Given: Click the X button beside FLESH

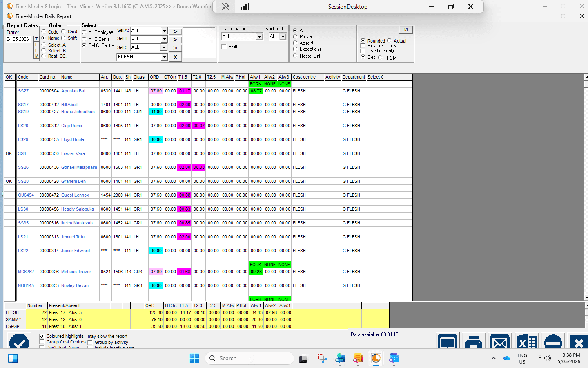Looking at the screenshot, I should pyautogui.click(x=175, y=57).
